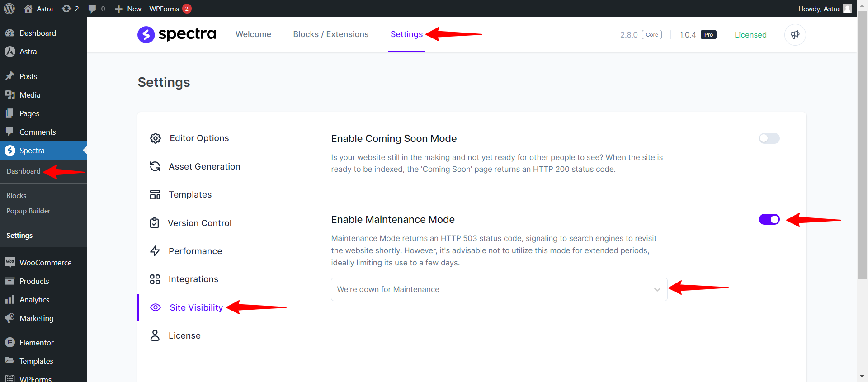Open the New content menu in admin bar
The image size is (868, 382).
click(128, 9)
